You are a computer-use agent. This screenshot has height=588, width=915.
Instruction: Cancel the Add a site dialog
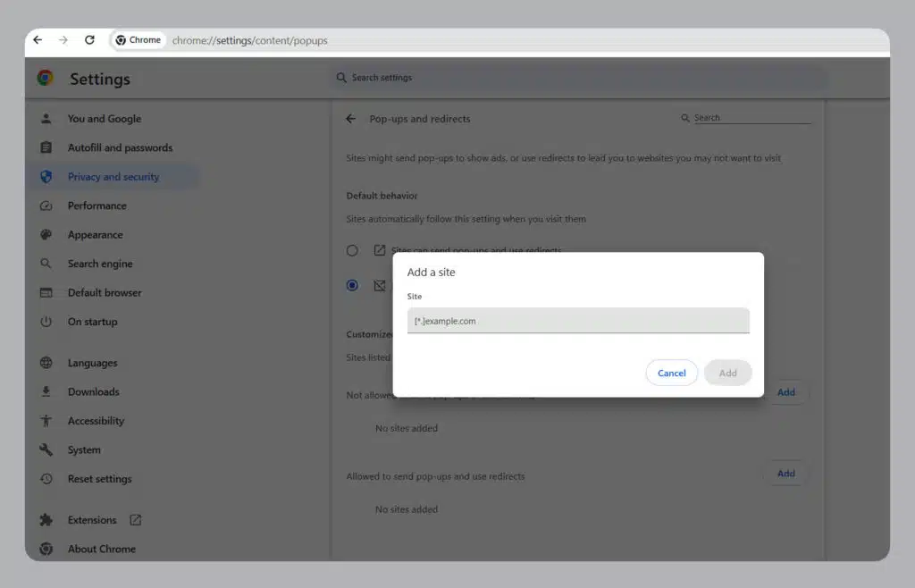[x=672, y=373]
